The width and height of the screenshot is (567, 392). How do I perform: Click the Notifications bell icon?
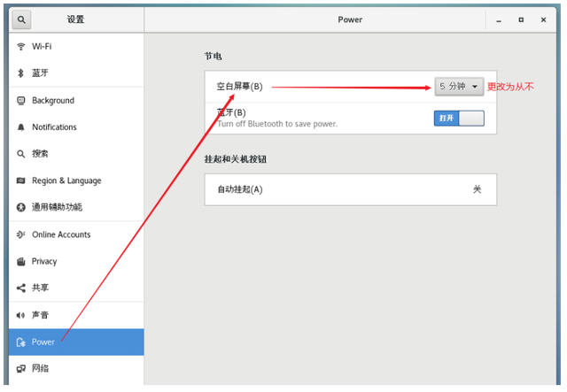coord(21,127)
